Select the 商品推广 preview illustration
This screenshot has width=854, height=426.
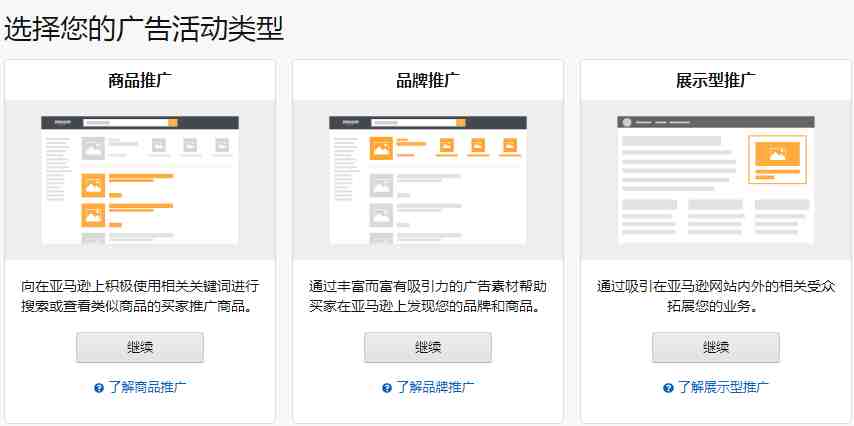point(140,180)
